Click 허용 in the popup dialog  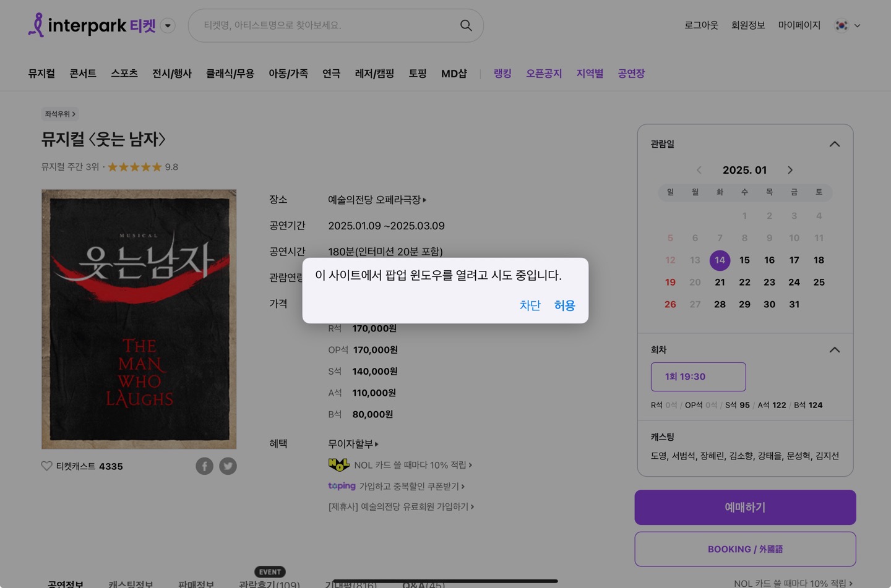[564, 305]
